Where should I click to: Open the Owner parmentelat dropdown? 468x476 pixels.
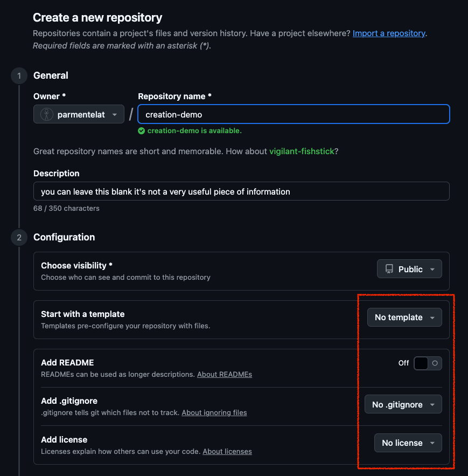pos(79,114)
